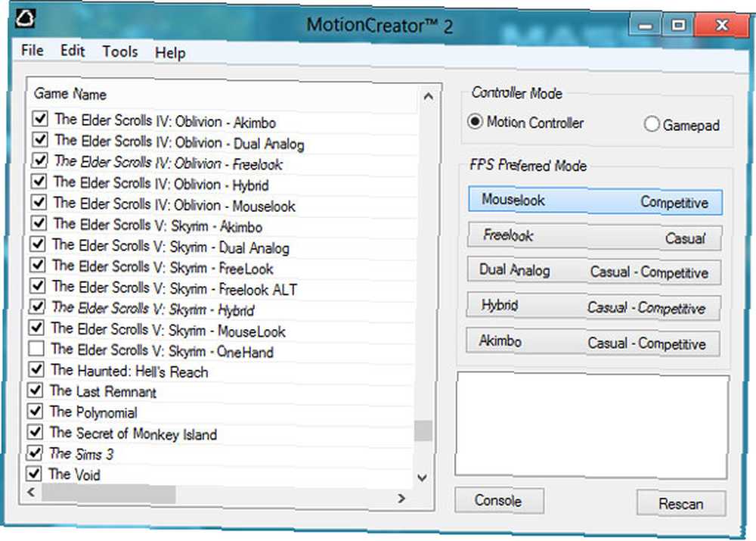The height and width of the screenshot is (541, 756).
Task: Click the vertical scrollbar thumb
Action: [x=423, y=431]
